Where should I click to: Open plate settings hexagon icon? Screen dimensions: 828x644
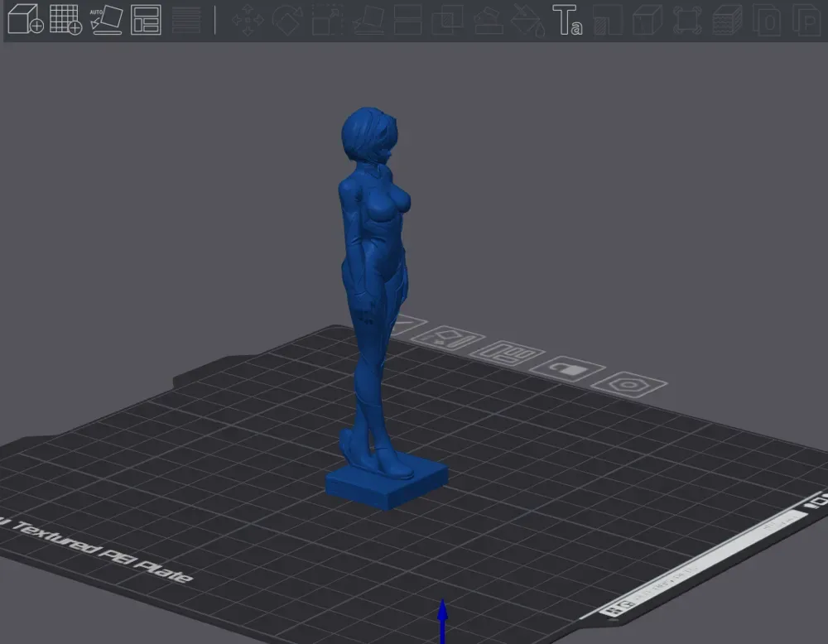point(628,384)
